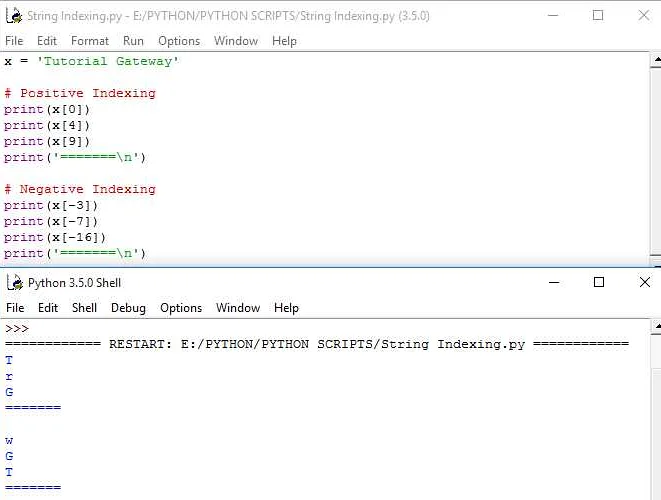The width and height of the screenshot is (661, 500).
Task: Open the Debug menu in Python Shell
Action: [x=128, y=308]
